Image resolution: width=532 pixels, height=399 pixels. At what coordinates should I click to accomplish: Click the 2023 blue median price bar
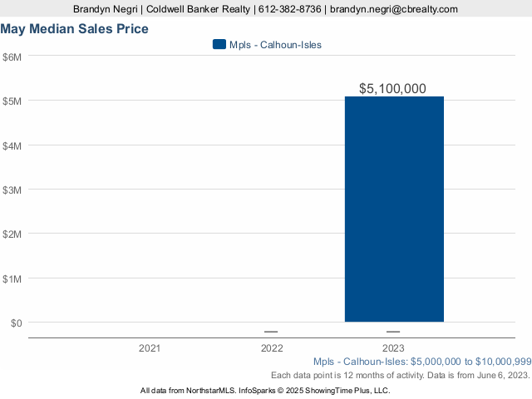pyautogui.click(x=394, y=209)
